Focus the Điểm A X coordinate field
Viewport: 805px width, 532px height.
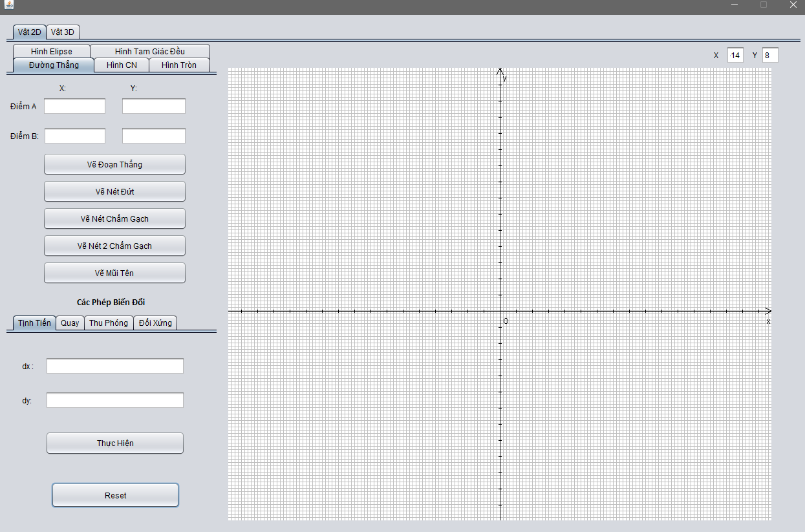[x=74, y=106]
